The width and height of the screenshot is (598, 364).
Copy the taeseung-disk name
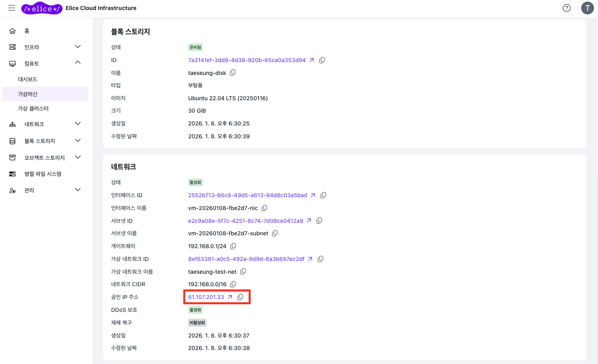233,73
